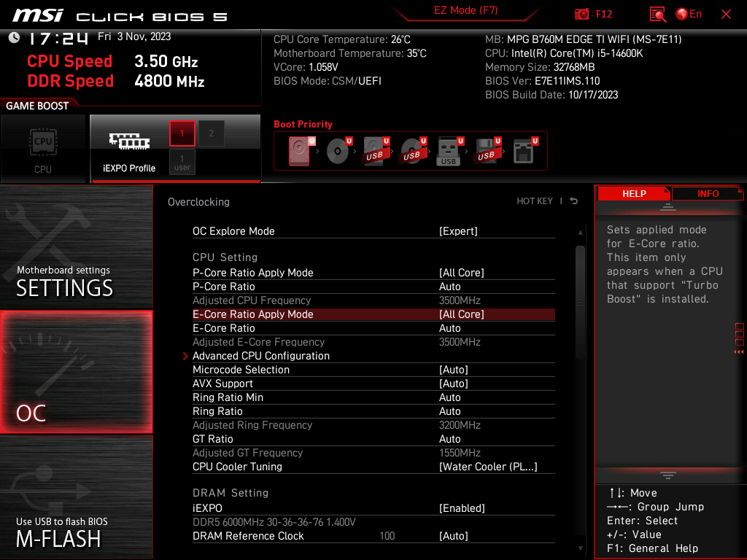Click the scroll-down arrow of the settings list
747x560 pixels.
point(580,548)
